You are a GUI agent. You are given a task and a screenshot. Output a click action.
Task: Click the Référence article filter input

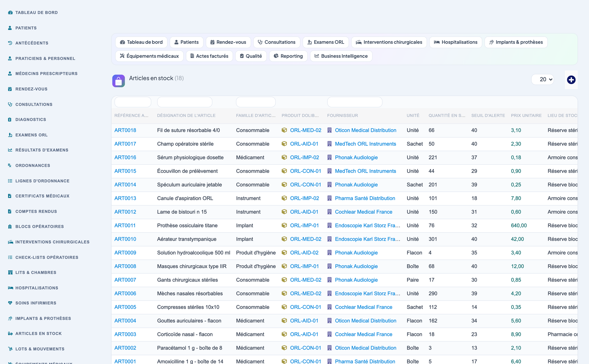tap(133, 102)
